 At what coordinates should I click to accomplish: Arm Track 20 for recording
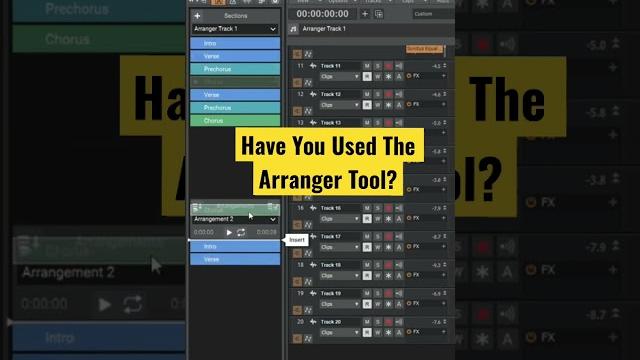click(388, 322)
